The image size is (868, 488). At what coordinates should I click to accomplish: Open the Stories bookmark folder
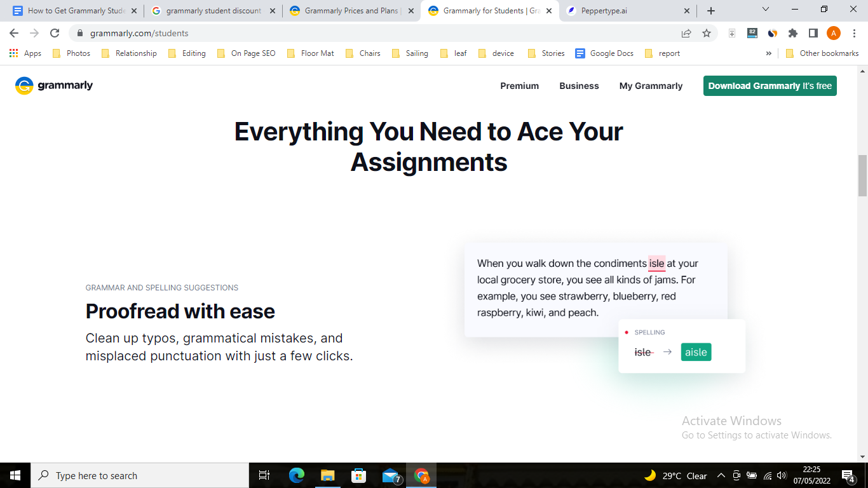(x=546, y=53)
